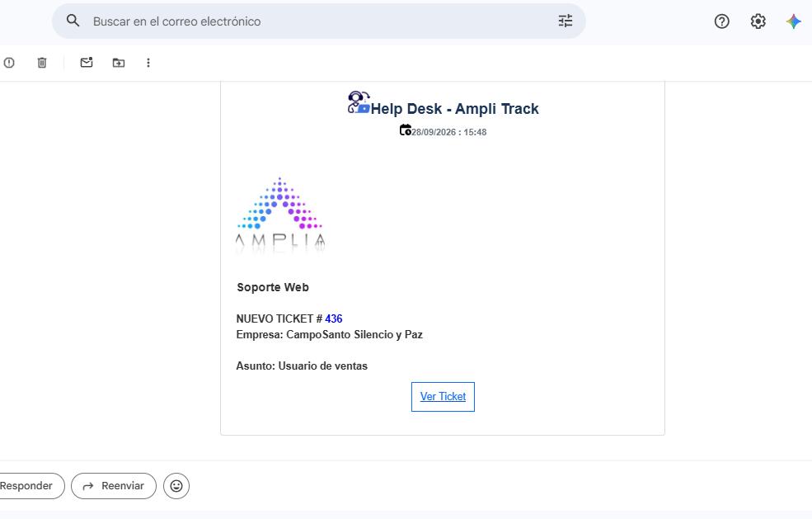This screenshot has width=812, height=519.
Task: Click the search magnifier icon
Action: [73, 21]
